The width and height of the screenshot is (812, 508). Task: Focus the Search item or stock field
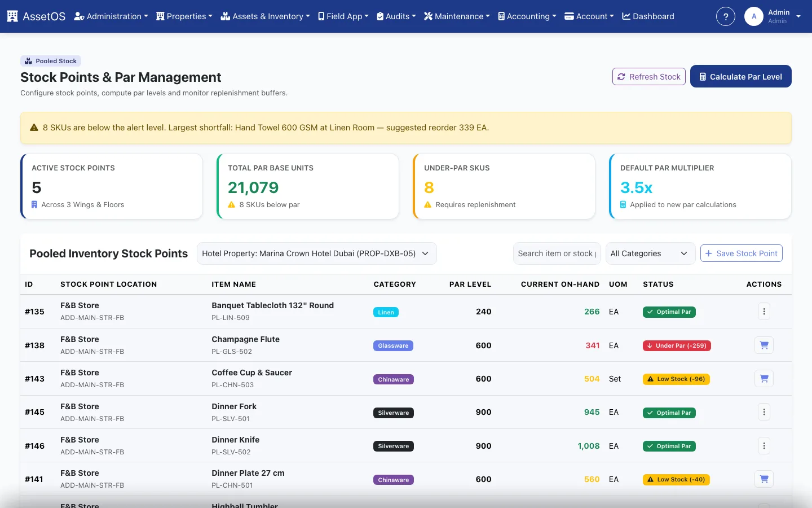coord(557,253)
